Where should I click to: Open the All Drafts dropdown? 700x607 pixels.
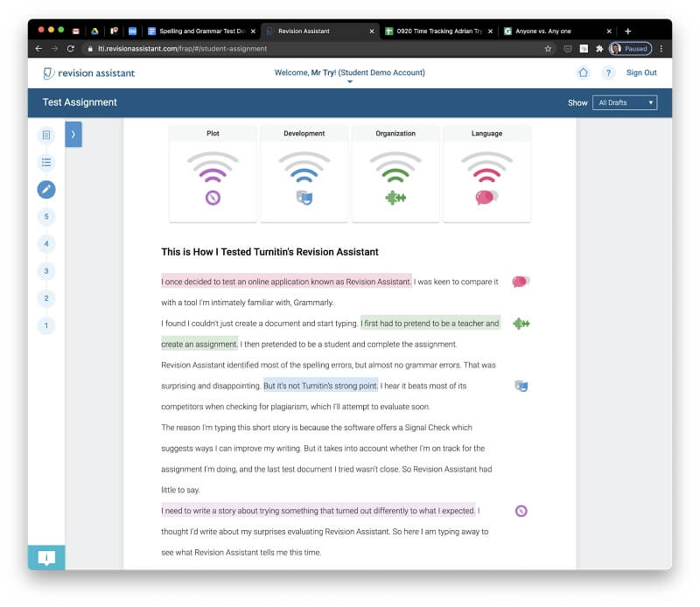[624, 102]
